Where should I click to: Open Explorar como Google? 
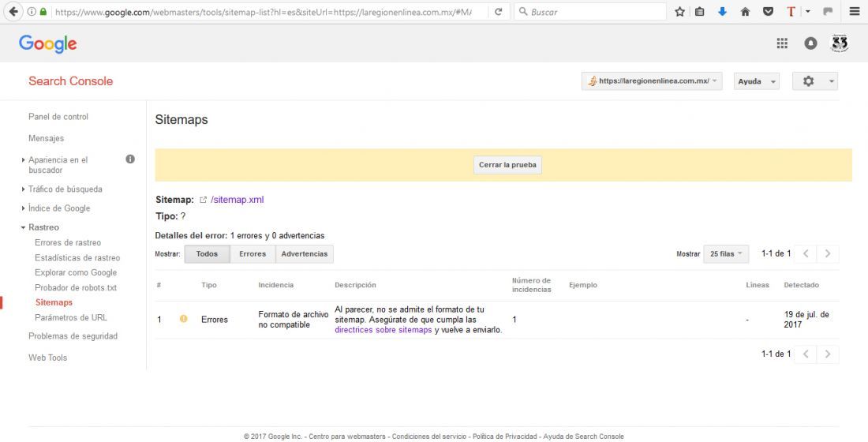tap(75, 272)
